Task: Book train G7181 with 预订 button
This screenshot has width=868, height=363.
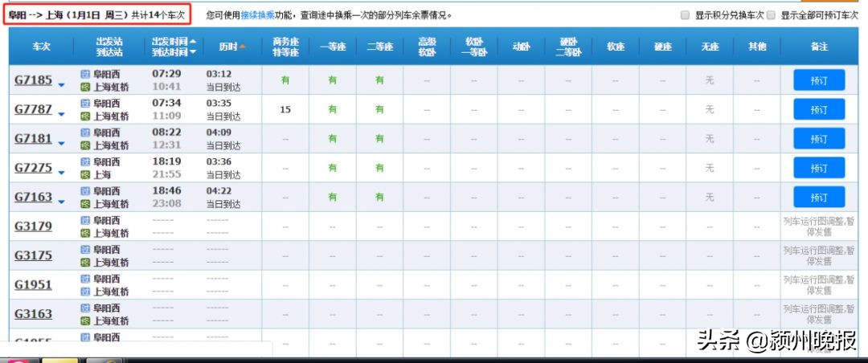Action: 819,139
